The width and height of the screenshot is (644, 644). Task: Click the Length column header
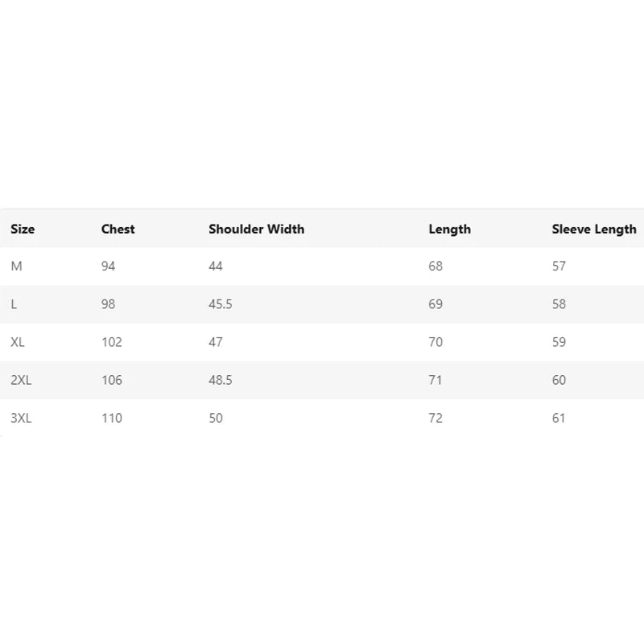pos(450,229)
